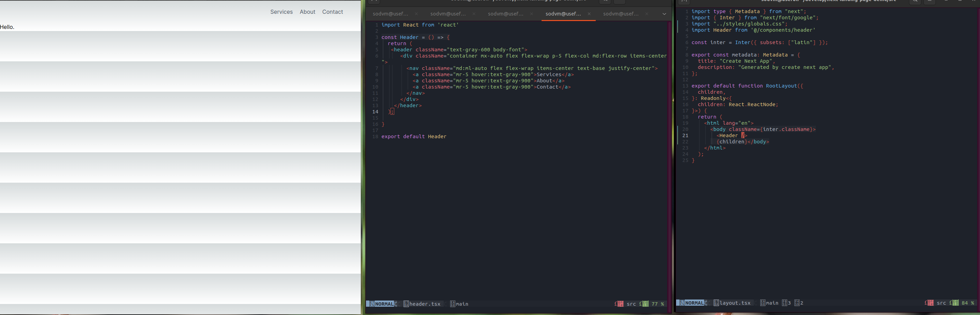Click the <Header /> line in layout.tsx
The height and width of the screenshot is (315, 980).
click(x=732, y=136)
